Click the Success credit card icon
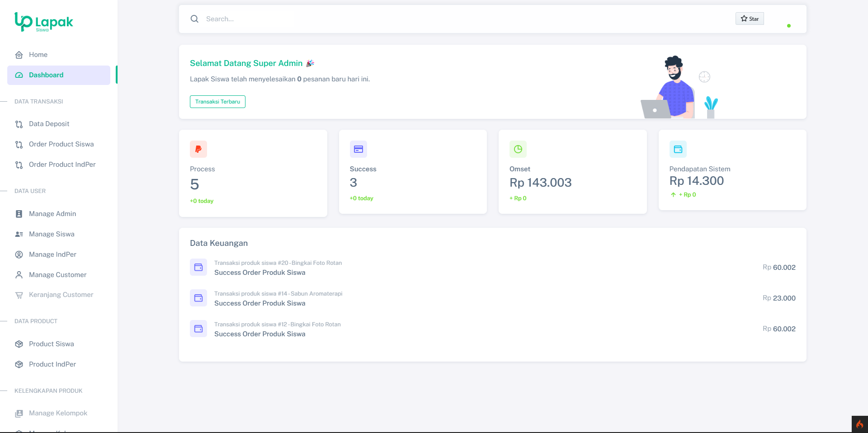 358,149
